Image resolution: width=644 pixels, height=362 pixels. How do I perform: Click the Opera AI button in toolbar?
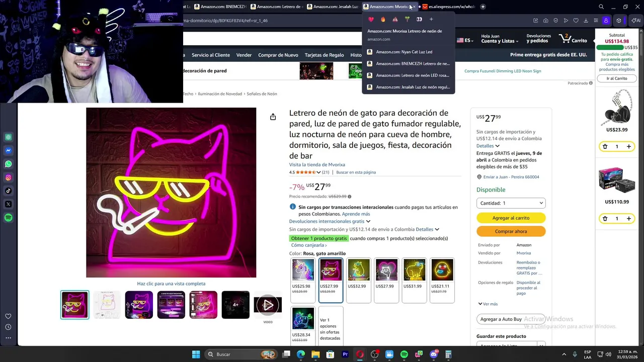point(636,21)
